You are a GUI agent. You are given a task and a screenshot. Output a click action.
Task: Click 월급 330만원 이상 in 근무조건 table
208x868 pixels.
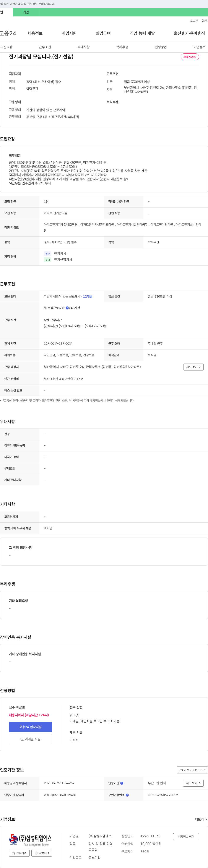click(160, 296)
